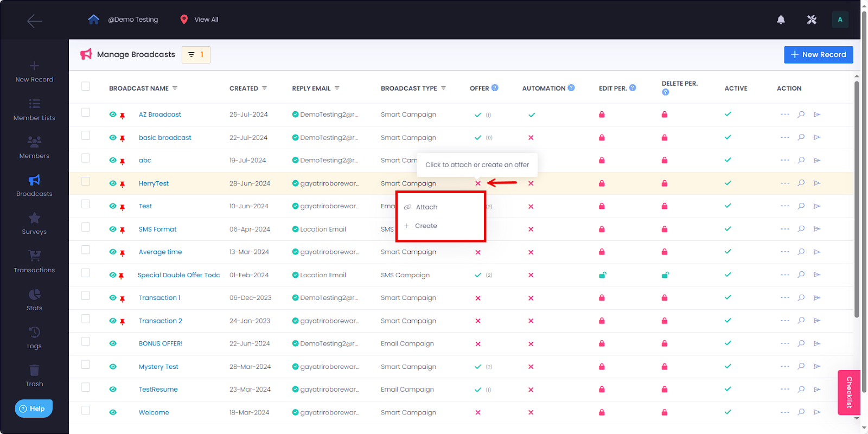Click the View All location pin
The image size is (868, 434).
184,20
